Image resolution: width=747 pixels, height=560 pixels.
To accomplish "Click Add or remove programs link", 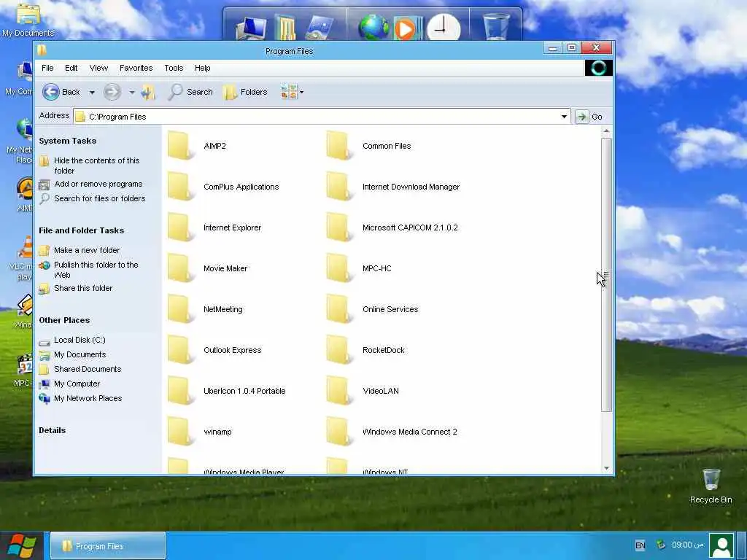I will pyautogui.click(x=98, y=184).
